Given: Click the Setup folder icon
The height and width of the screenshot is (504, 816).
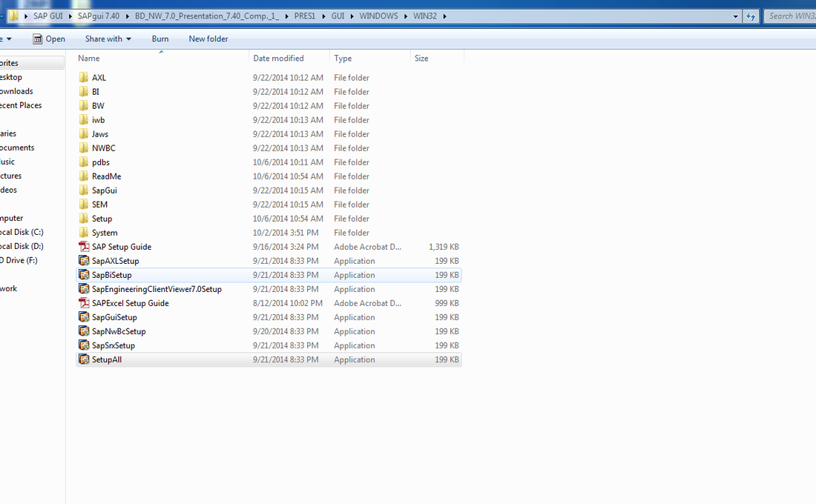Looking at the screenshot, I should 84,218.
